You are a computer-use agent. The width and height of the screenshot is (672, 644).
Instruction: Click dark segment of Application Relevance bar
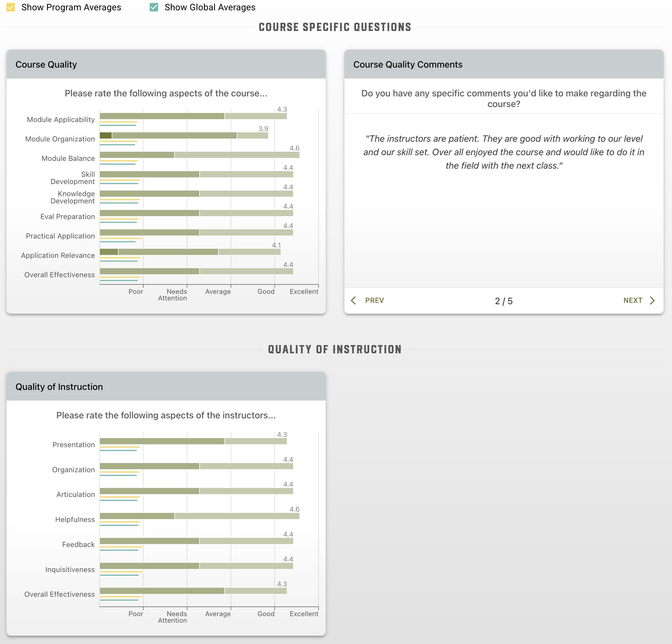tap(109, 252)
